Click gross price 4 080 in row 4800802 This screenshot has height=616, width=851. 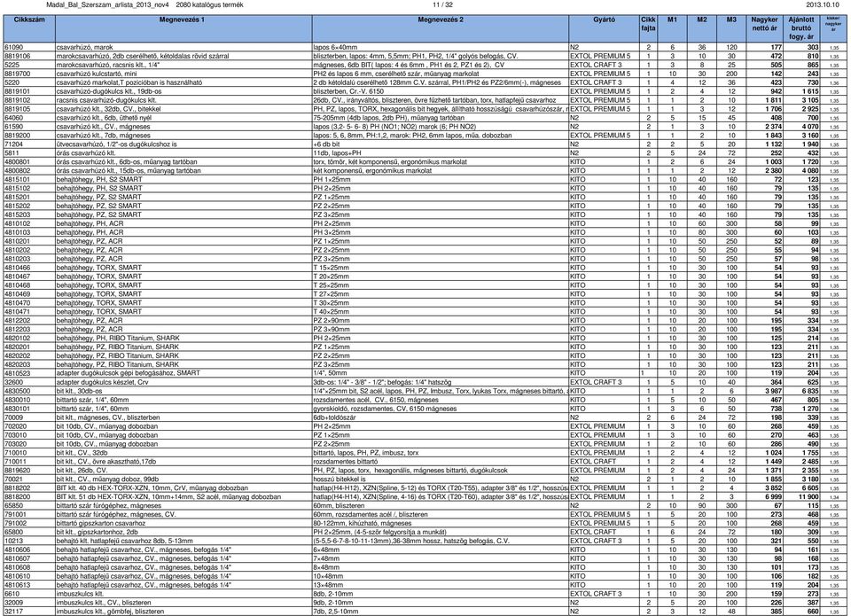(809, 170)
